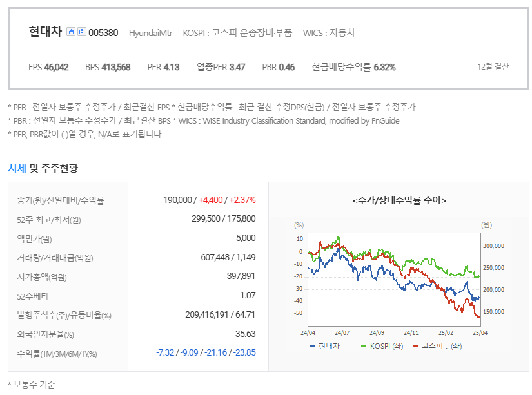Select the 1M return -7.32
The height and width of the screenshot is (395, 532).
point(165,352)
